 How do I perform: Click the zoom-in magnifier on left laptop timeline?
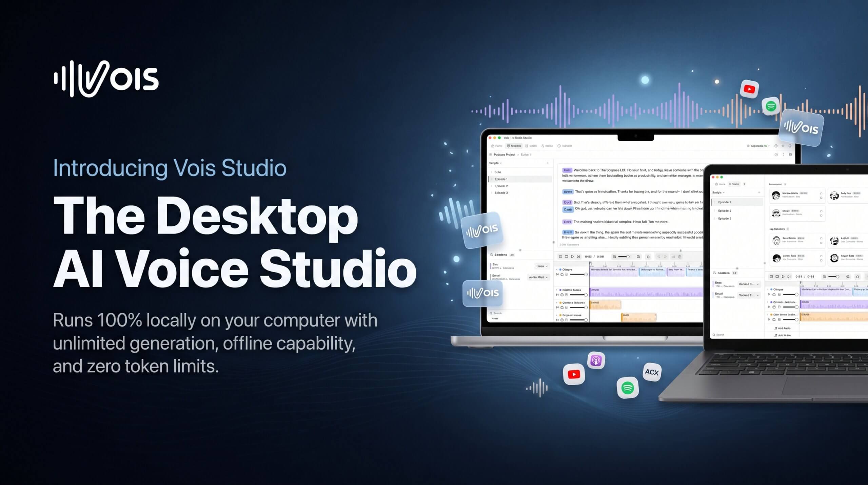tap(638, 257)
